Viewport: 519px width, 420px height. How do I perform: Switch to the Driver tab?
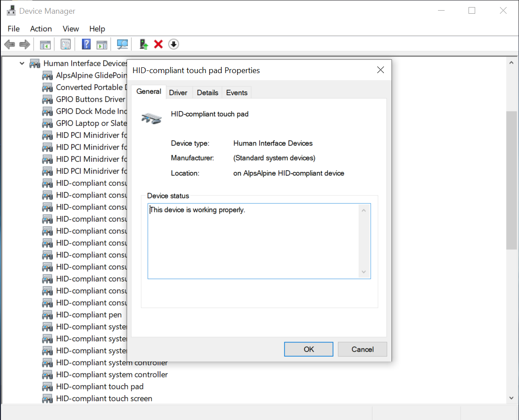[178, 93]
